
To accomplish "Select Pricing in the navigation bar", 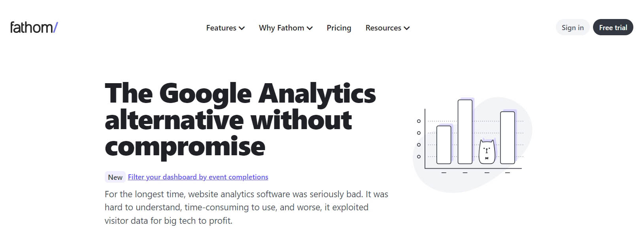I will click(338, 28).
